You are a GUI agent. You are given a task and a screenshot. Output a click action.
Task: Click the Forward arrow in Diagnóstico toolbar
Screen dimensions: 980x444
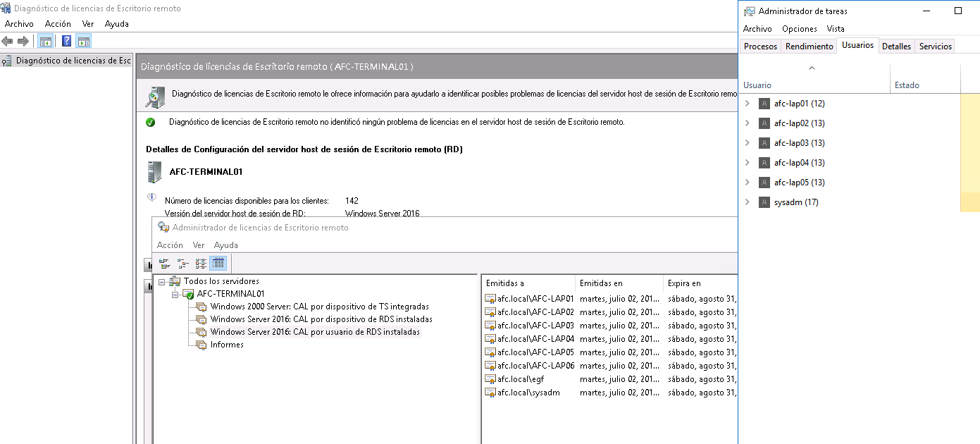tap(23, 41)
